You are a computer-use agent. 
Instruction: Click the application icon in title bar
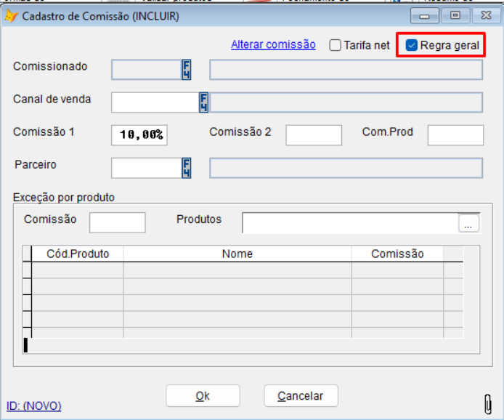click(11, 16)
